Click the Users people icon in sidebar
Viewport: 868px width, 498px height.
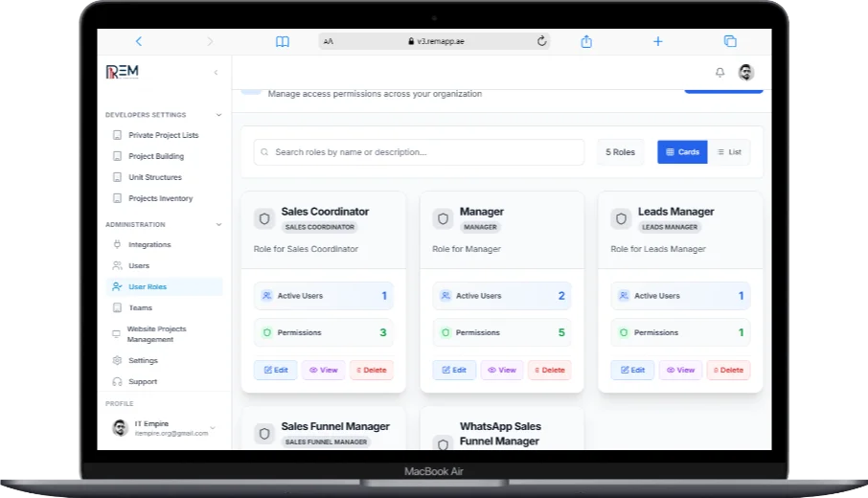point(117,265)
